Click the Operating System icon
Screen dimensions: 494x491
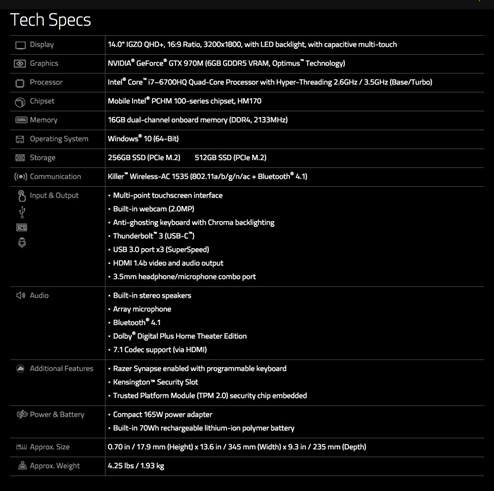(20, 139)
